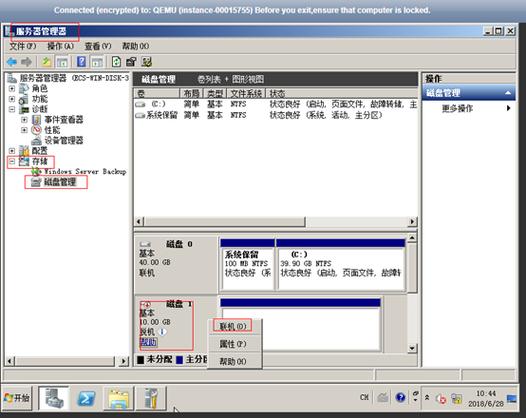Click the Forward arrow toolbar icon

point(27,62)
